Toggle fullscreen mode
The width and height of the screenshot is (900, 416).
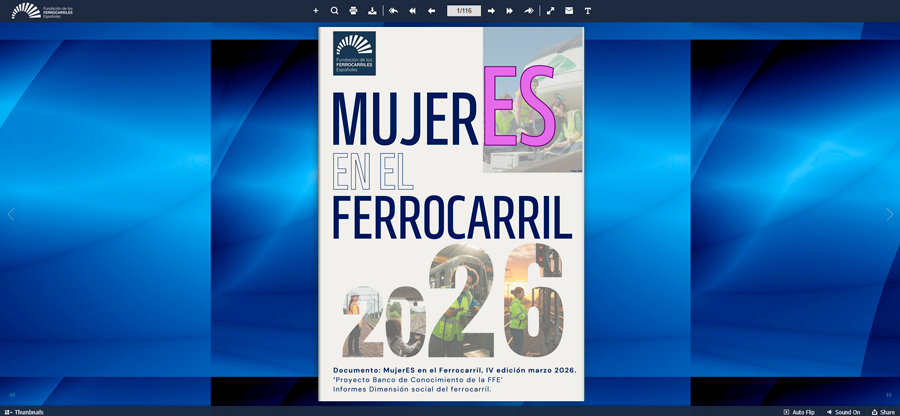(550, 11)
